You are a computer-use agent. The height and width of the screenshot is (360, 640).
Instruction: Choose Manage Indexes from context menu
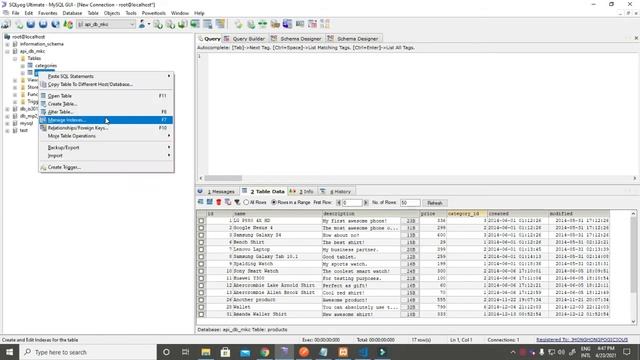pos(106,120)
